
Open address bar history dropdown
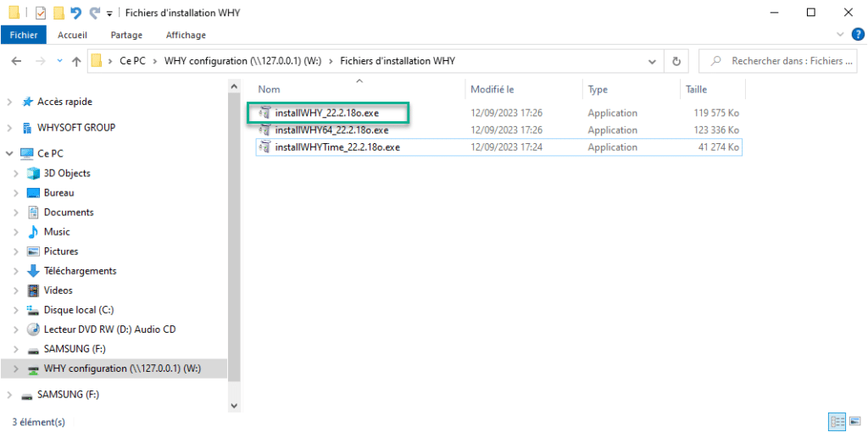point(652,61)
